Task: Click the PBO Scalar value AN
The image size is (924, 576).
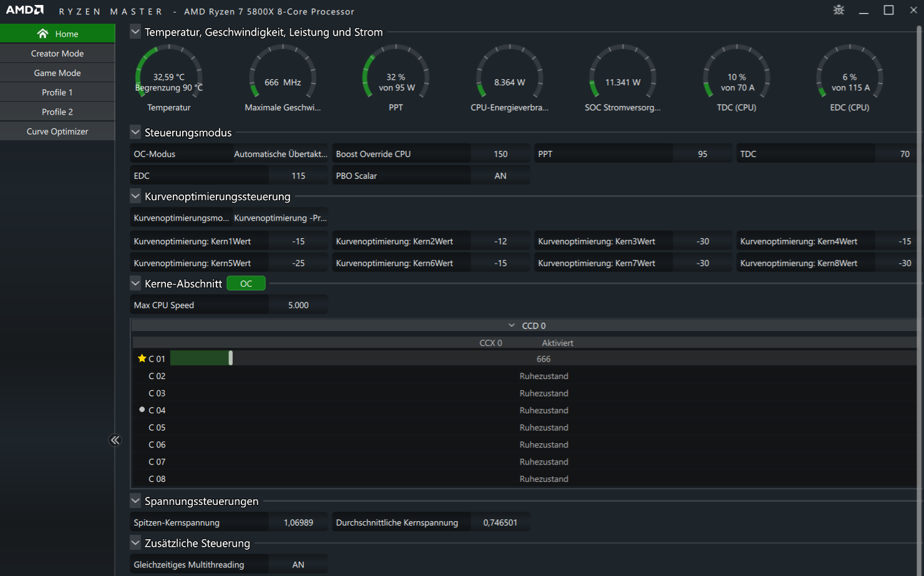Action: pyautogui.click(x=500, y=176)
